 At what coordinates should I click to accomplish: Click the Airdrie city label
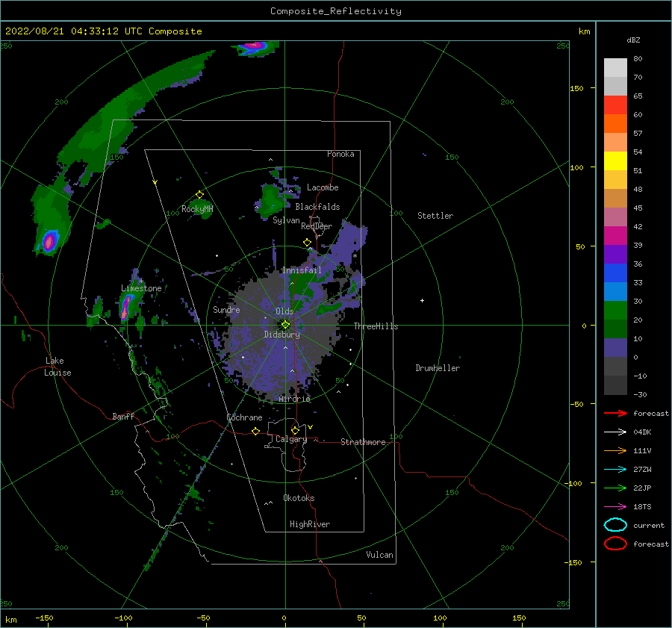[294, 399]
